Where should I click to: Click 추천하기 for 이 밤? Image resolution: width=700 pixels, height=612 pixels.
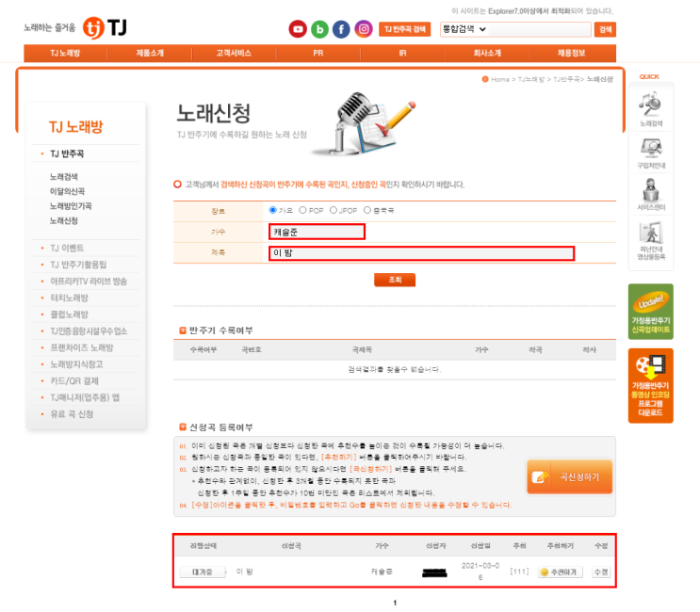pos(561,572)
